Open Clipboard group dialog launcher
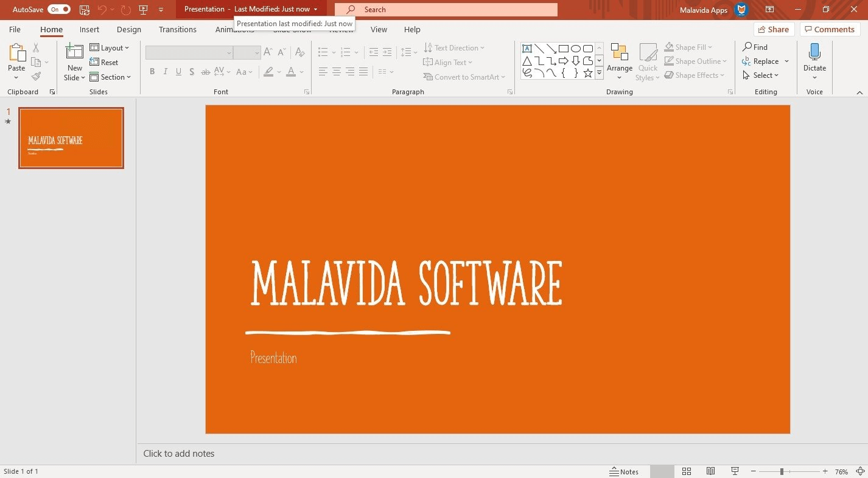 [x=52, y=92]
